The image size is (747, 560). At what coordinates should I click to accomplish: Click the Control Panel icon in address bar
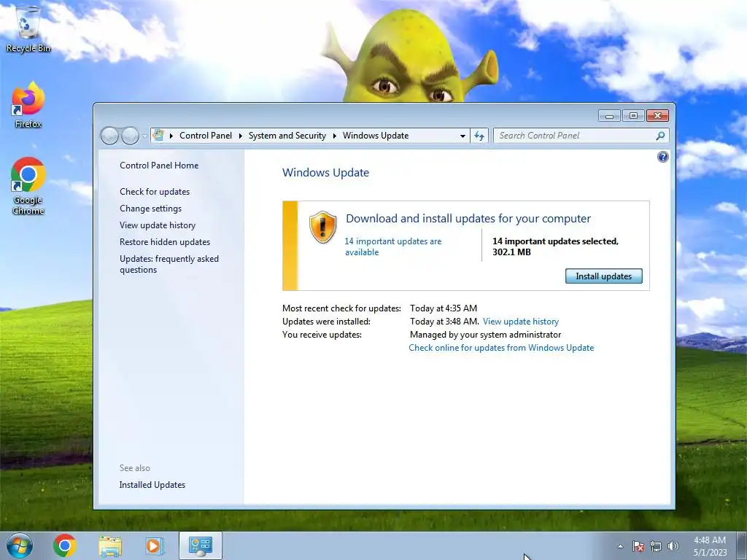point(158,135)
